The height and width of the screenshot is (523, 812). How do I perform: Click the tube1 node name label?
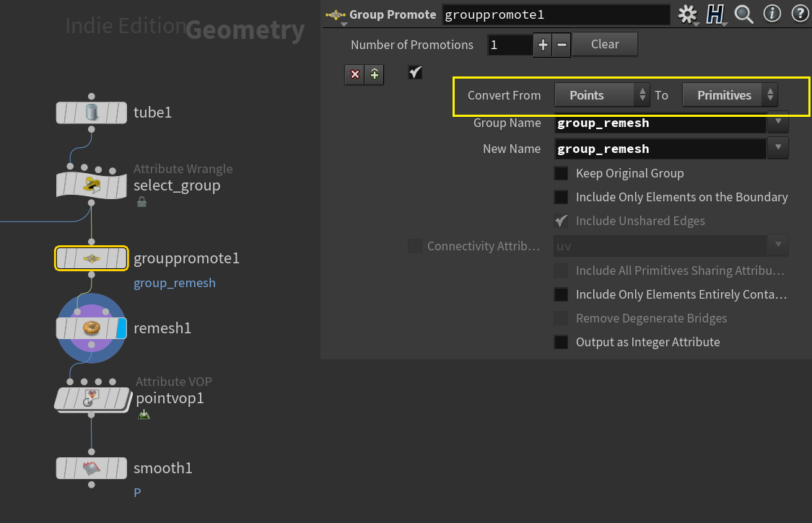point(152,113)
